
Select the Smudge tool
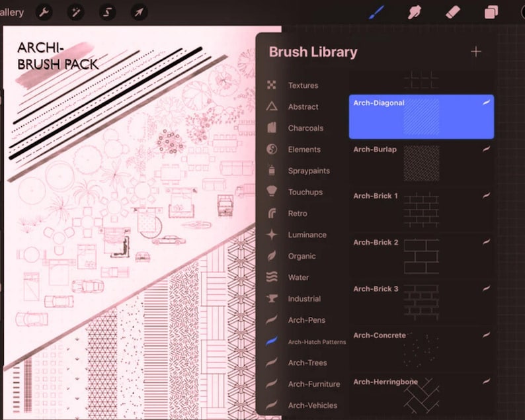415,13
